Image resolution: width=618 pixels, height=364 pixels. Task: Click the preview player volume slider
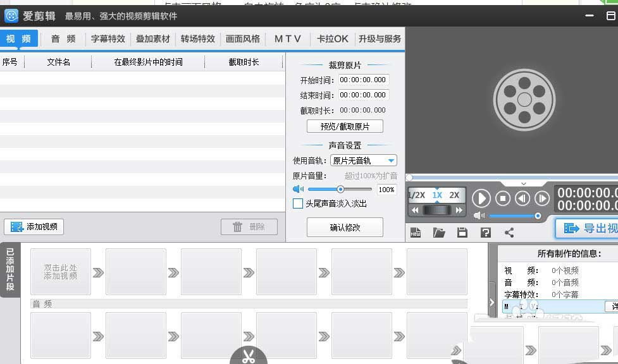[x=514, y=215]
